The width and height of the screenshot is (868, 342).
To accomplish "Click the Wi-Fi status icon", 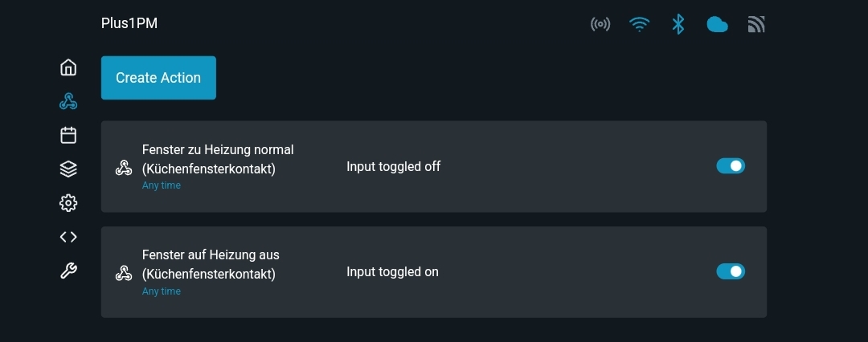I will (x=639, y=24).
